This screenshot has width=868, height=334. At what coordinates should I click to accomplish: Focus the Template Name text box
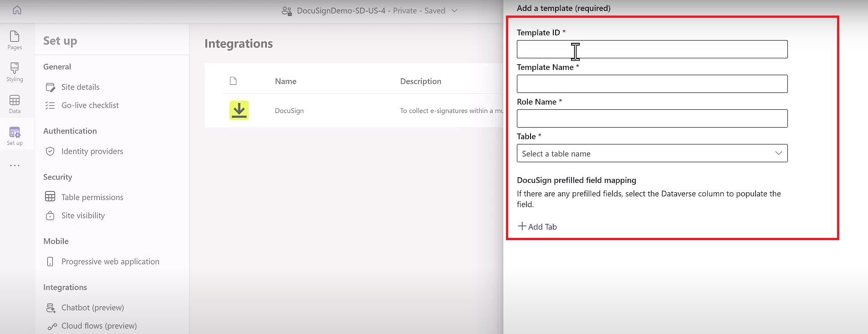pos(652,84)
